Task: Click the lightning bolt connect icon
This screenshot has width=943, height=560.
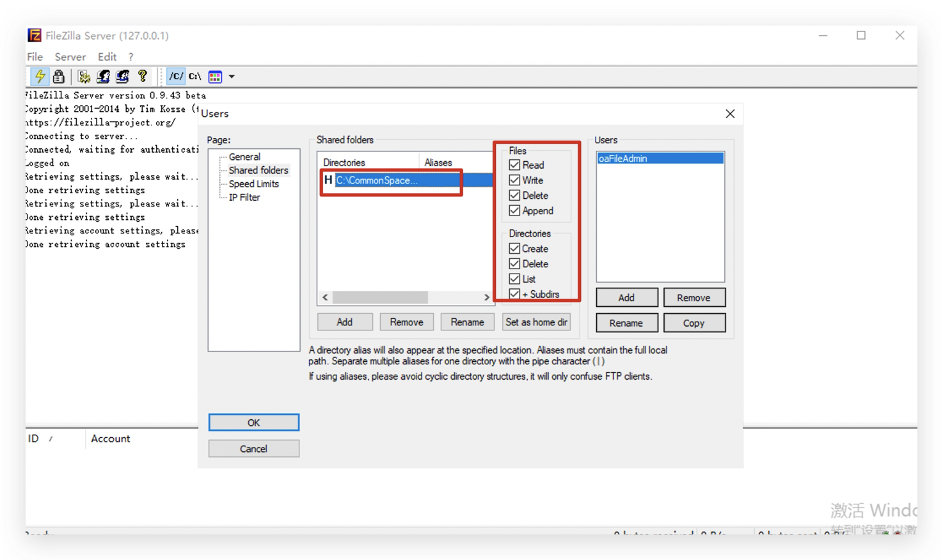Action: (x=40, y=76)
